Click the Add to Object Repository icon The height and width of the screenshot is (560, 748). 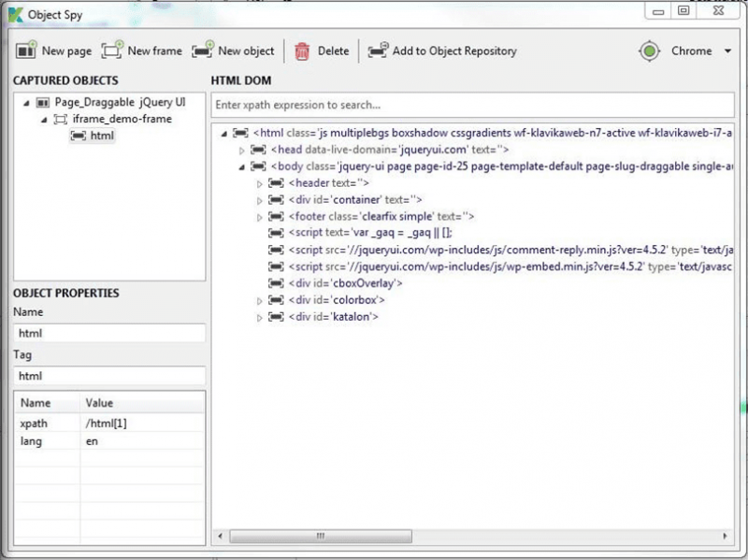(378, 51)
